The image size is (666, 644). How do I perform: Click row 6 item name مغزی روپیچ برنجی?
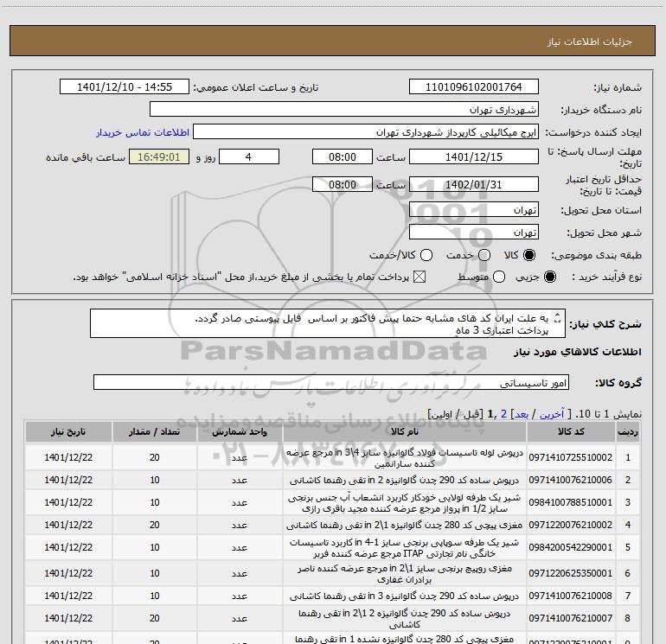click(405, 573)
